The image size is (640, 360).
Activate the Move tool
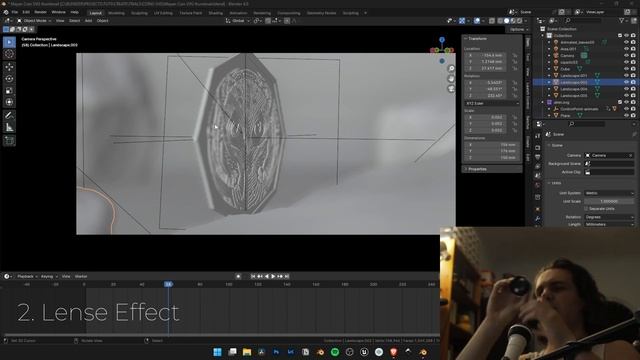[9, 67]
